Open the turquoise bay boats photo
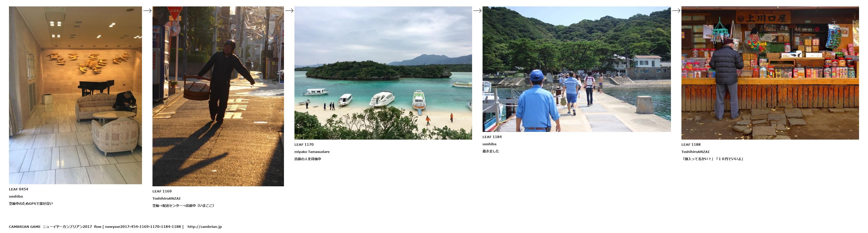The image size is (868, 233). point(383,73)
